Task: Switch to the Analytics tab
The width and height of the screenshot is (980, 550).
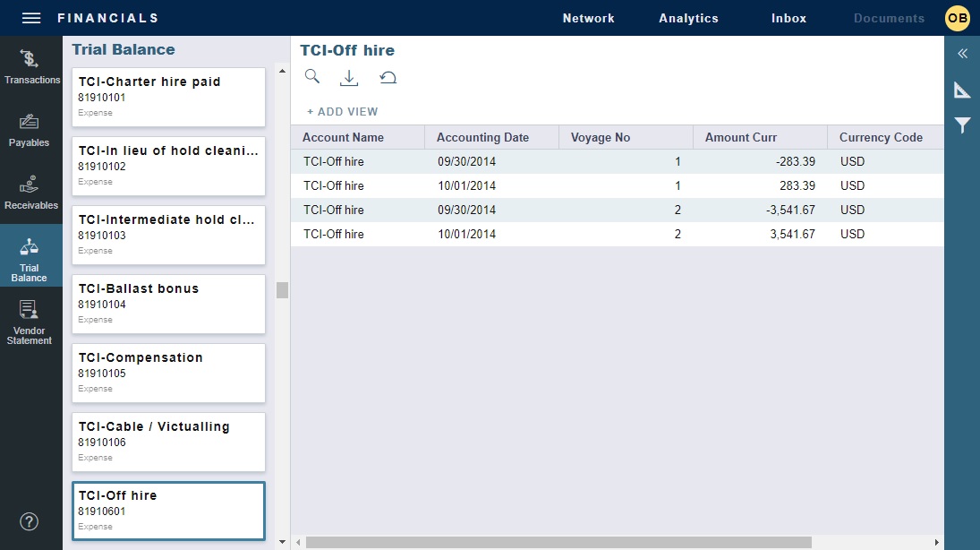Action: (688, 17)
